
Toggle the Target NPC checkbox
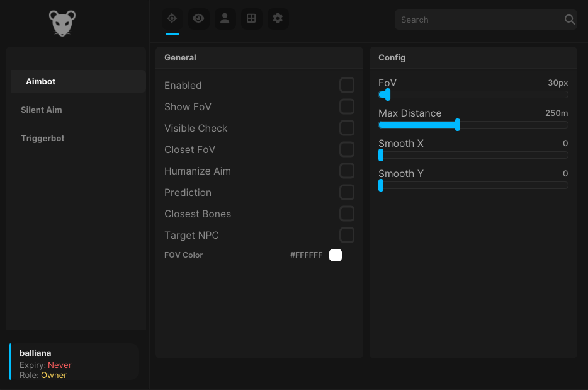click(x=347, y=235)
